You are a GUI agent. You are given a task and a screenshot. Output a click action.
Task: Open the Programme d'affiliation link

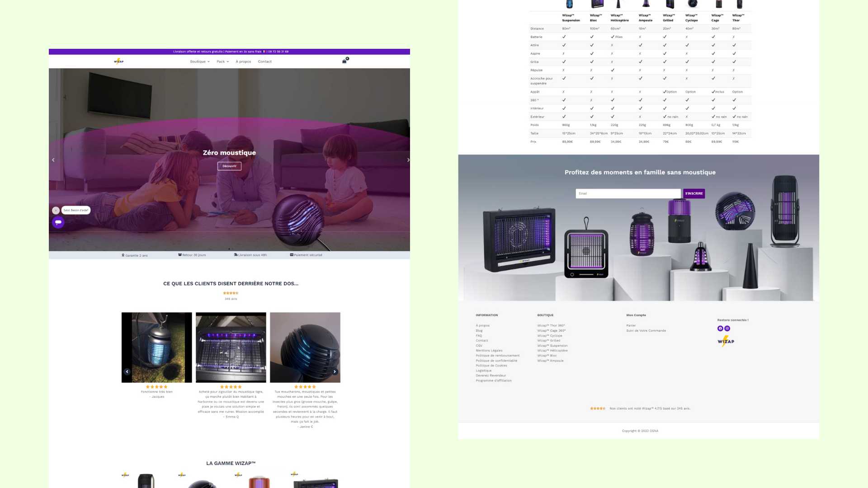(494, 380)
